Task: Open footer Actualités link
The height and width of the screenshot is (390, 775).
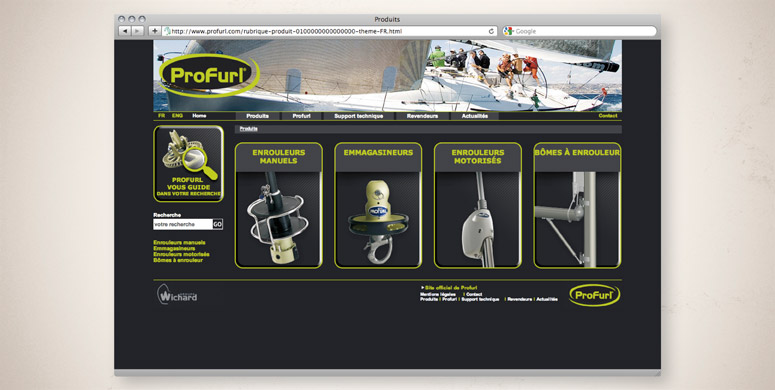Action: click(x=547, y=300)
